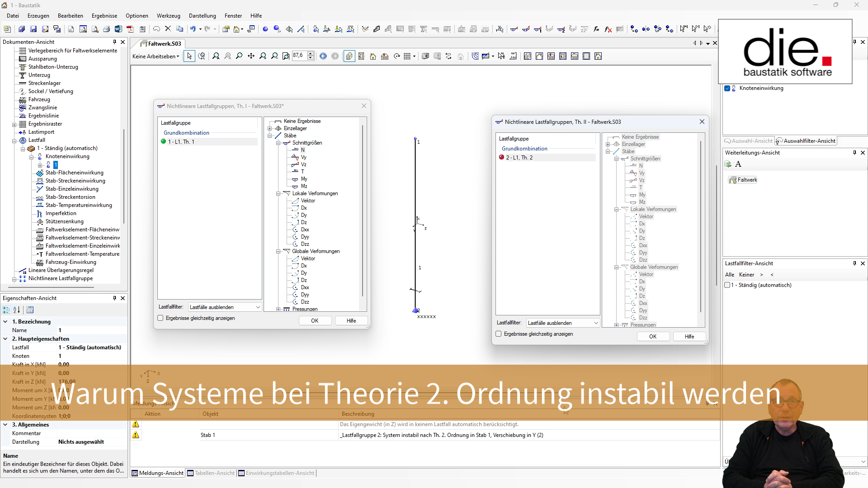Screen dimensions: 868x488
Task: Click the Print icon in main toolbar
Action: (107, 29)
